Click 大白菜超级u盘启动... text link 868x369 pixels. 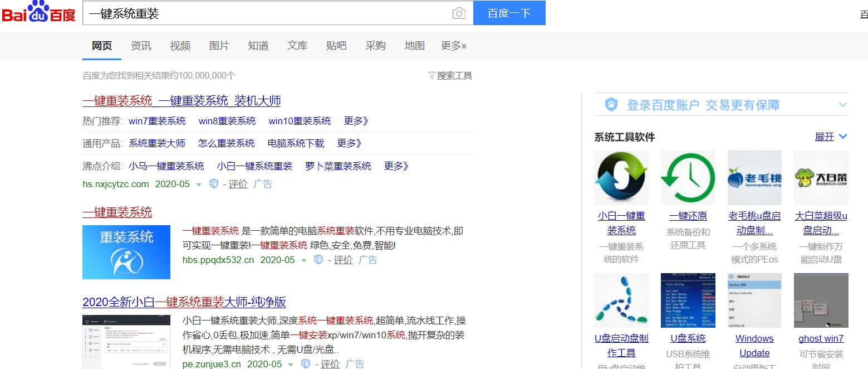point(821,223)
